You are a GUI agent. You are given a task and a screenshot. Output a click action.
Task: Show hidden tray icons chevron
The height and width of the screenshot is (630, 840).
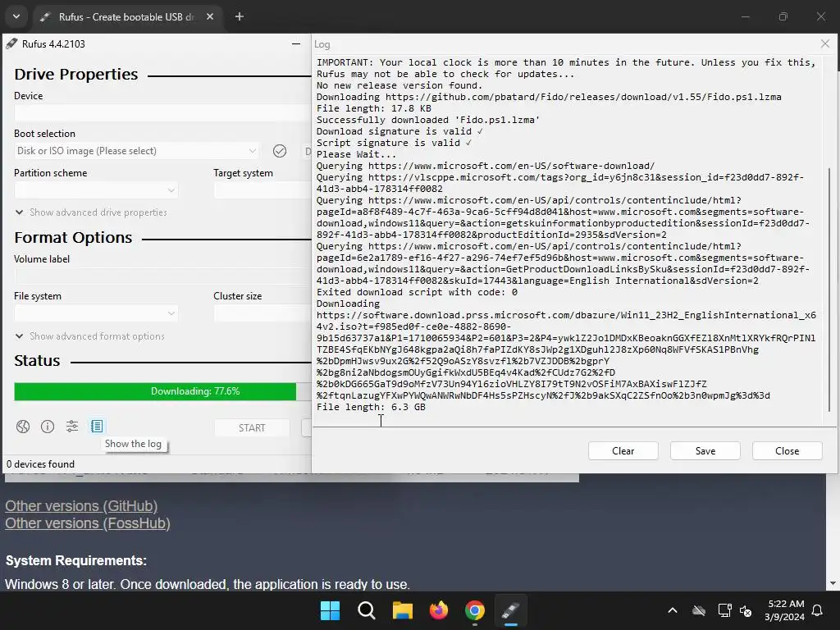[673, 610]
